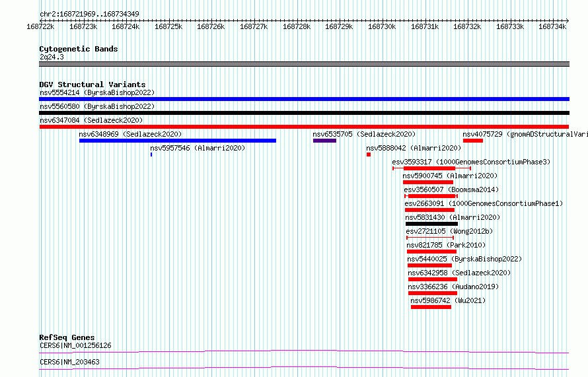Click the nsv6347084 red variant bar

click(304, 127)
